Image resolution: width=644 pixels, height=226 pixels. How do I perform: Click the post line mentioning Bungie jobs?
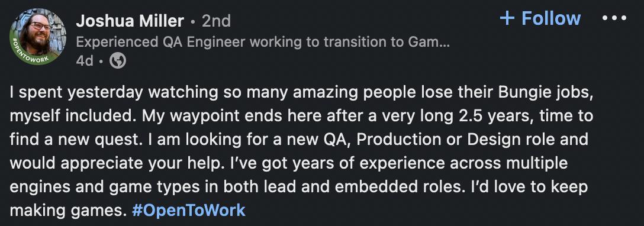pos(301,93)
